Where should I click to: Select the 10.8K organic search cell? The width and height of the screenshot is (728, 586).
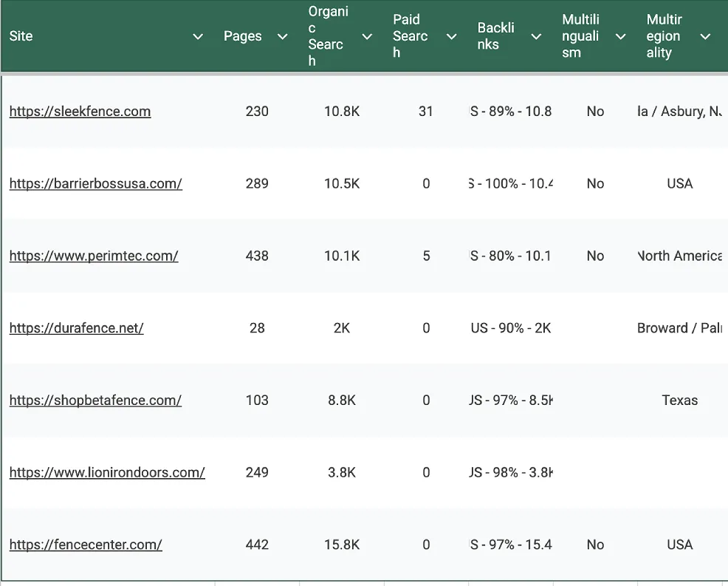342,112
